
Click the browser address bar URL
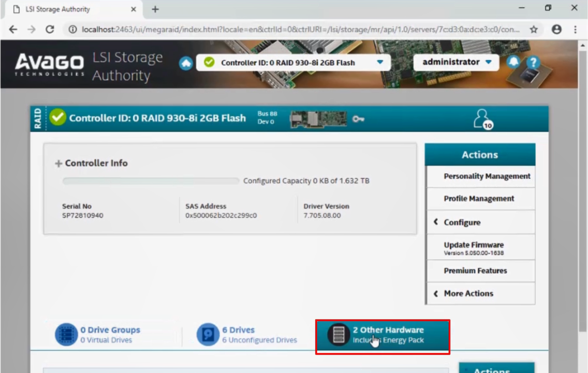click(x=300, y=29)
